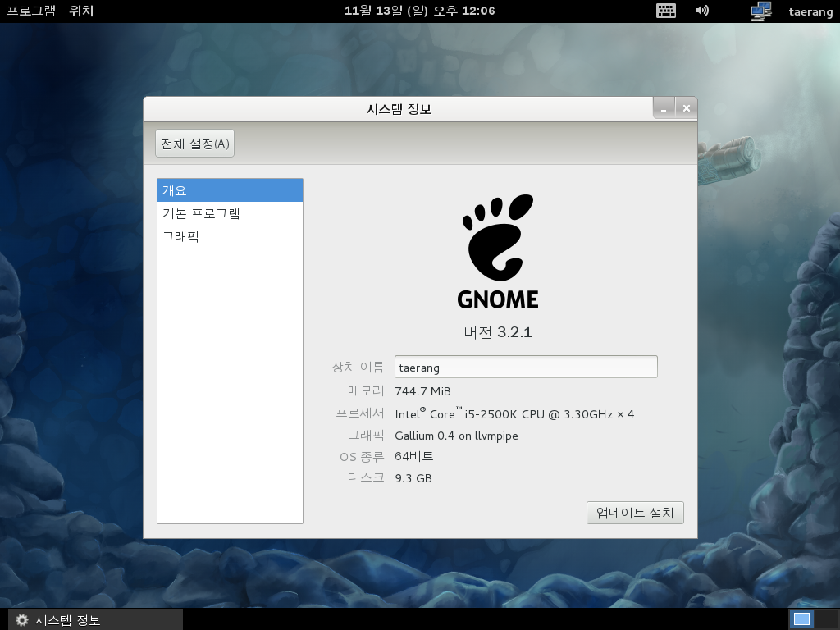
Task: Select the 그래픽 list item
Action: tap(230, 236)
